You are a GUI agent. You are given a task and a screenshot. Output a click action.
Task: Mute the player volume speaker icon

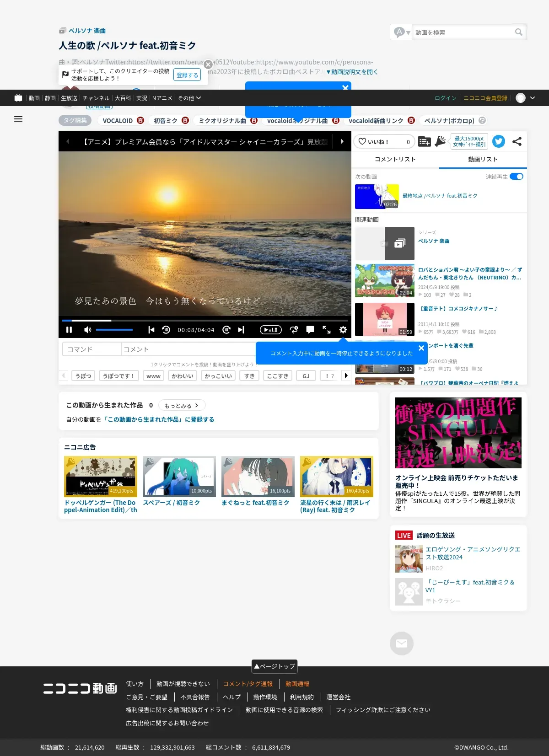coord(88,330)
